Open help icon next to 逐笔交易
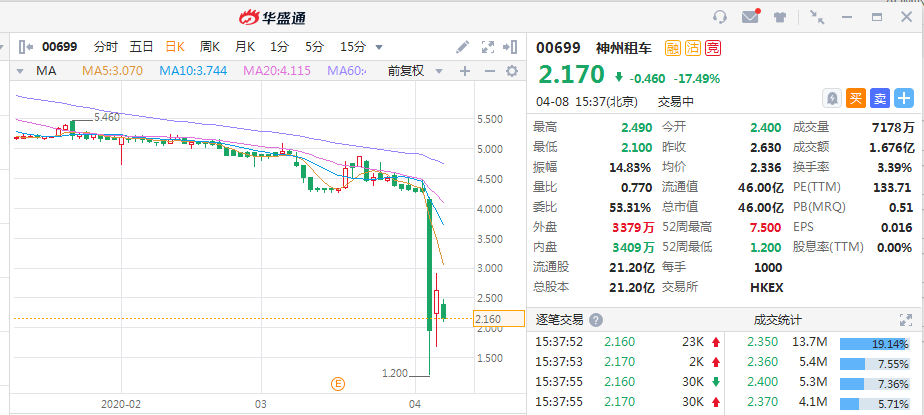Image resolution: width=924 pixels, height=415 pixels. coord(596,320)
